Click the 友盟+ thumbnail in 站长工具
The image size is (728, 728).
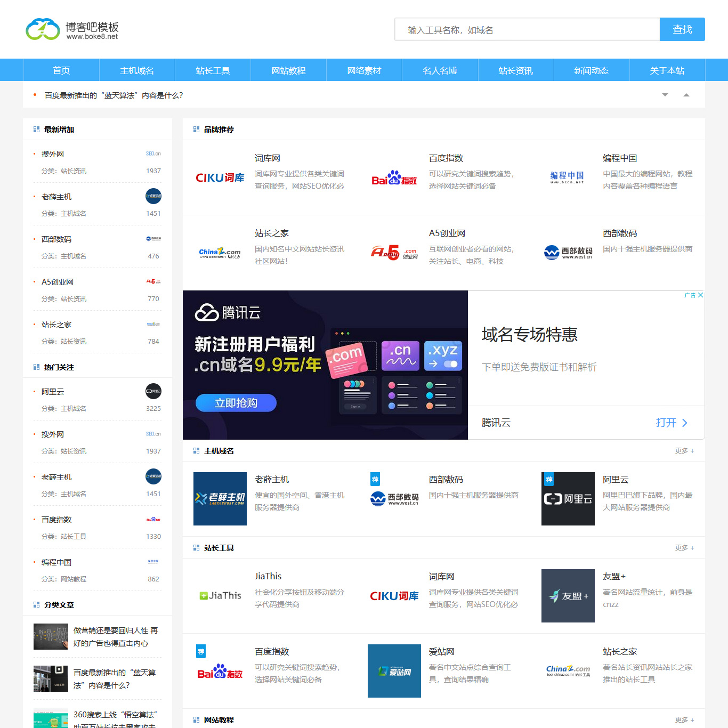(568, 596)
